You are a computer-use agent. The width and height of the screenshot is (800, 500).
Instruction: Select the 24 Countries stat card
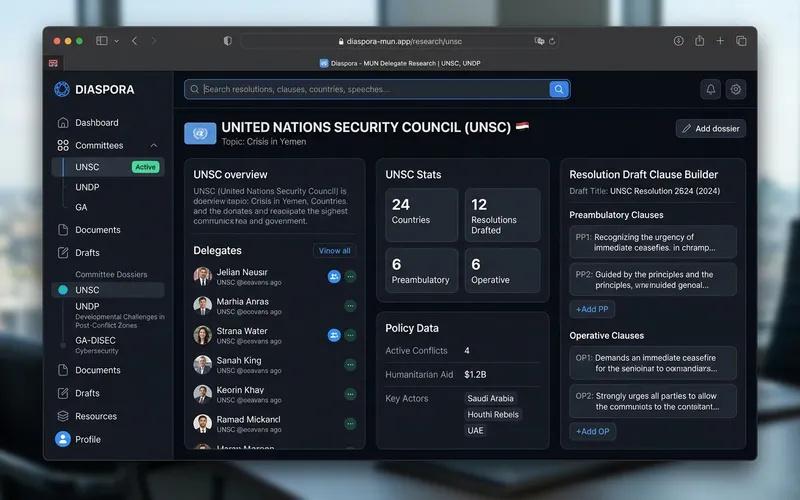tap(421, 215)
